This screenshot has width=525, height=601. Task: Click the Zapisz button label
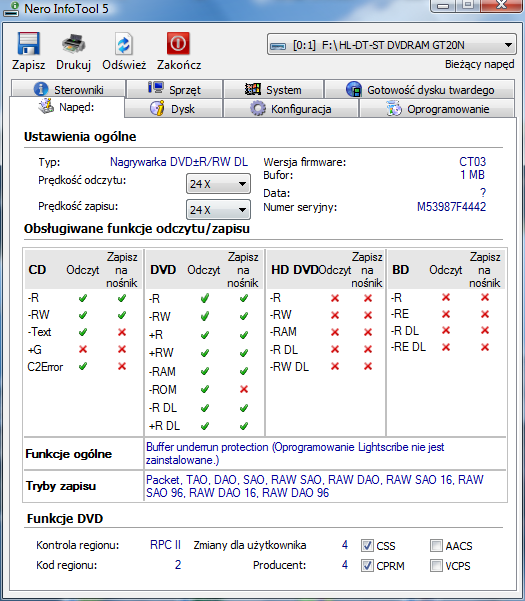(28, 65)
